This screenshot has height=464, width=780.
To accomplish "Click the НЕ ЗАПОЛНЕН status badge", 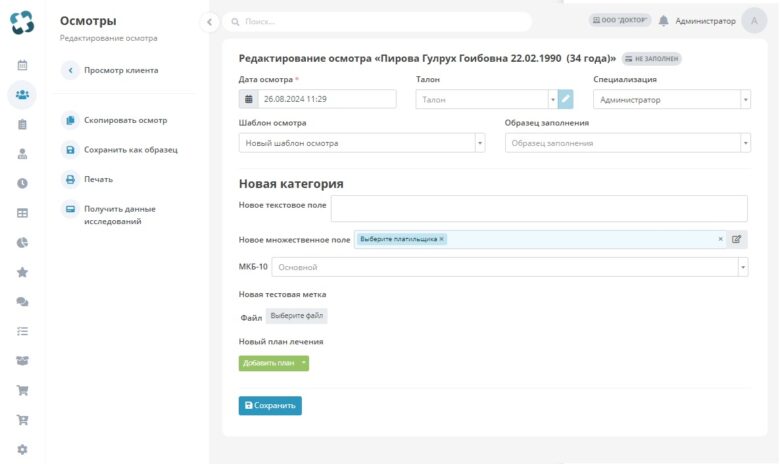I will (x=652, y=59).
